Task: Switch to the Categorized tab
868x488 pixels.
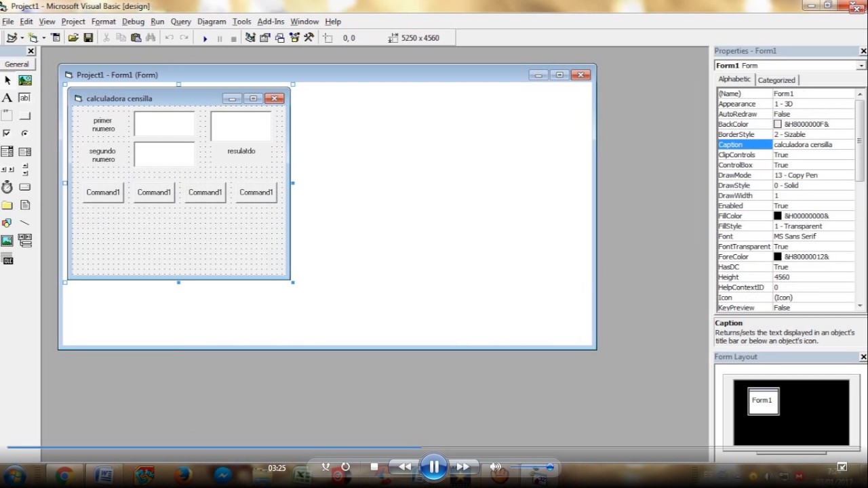Action: (x=776, y=80)
